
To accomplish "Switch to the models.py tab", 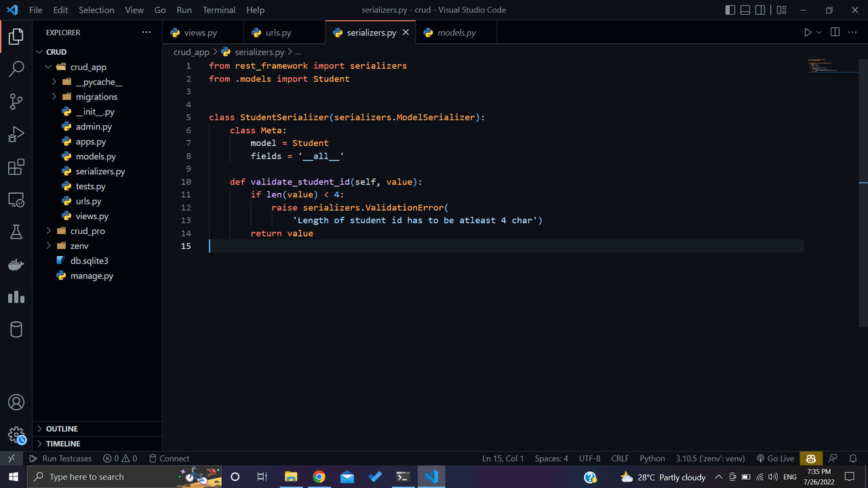I will point(456,33).
